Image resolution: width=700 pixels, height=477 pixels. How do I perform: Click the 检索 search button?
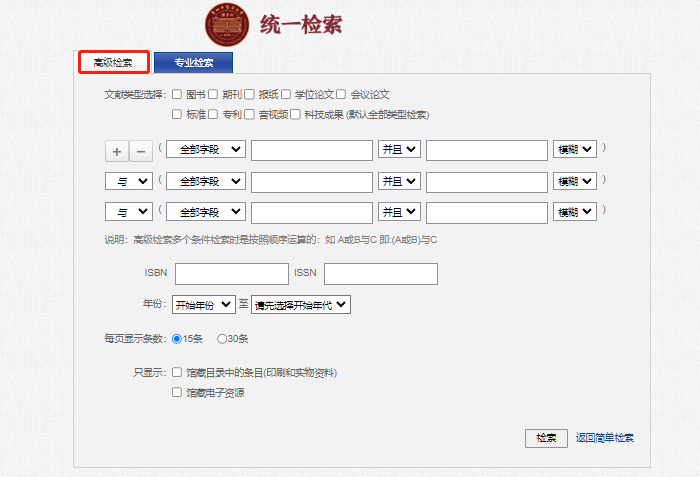(546, 438)
